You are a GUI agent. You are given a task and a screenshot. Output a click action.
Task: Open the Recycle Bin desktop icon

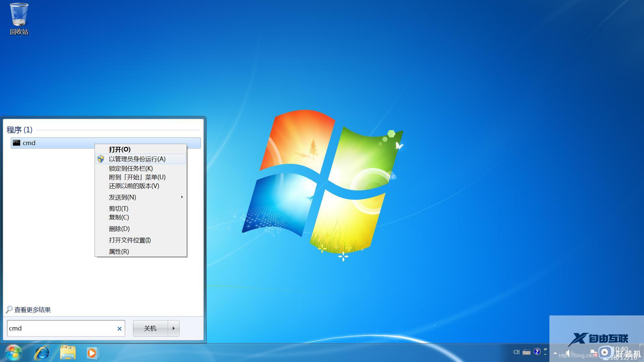point(19,19)
